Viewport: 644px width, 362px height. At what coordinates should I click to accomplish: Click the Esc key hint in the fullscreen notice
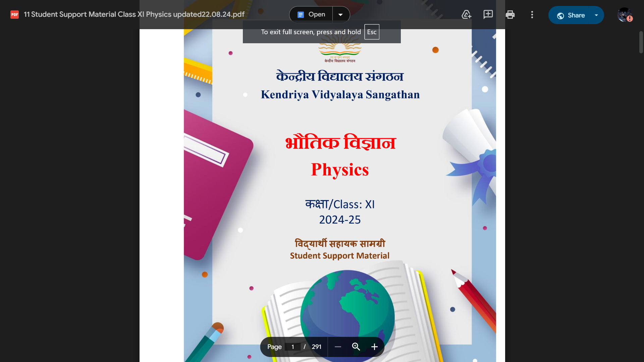(372, 32)
